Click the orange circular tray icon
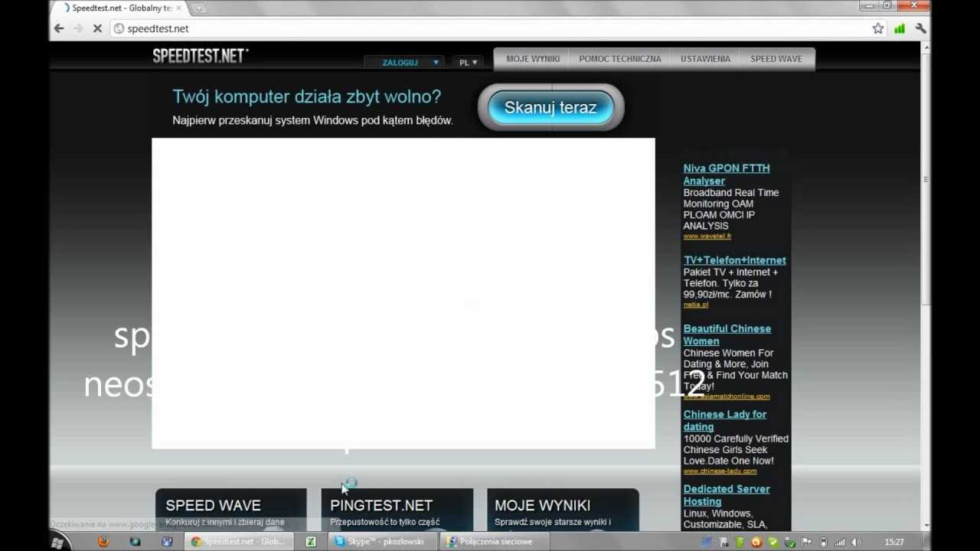The image size is (980, 551). click(756, 542)
